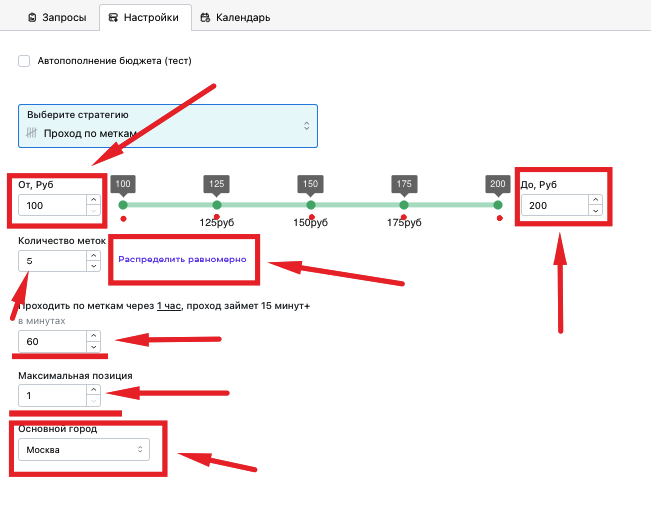This screenshot has height=527, width=651.
Task: Switch to the Запросы tab
Action: [x=56, y=17]
